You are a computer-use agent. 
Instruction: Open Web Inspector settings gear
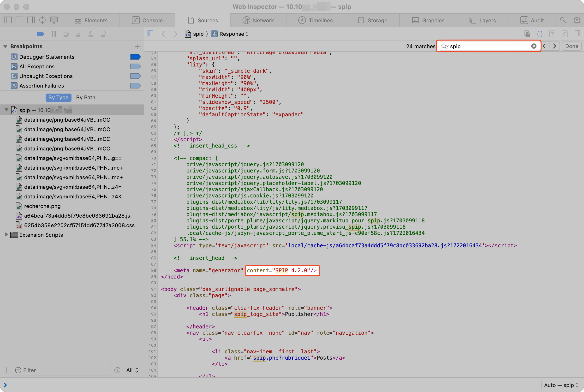pos(577,20)
